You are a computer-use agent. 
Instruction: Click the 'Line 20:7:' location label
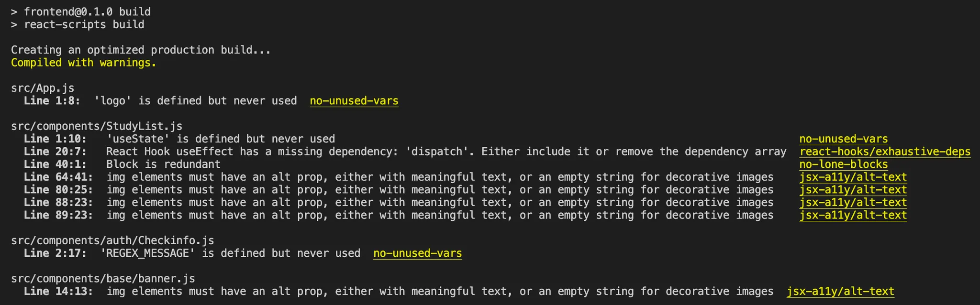click(x=55, y=152)
